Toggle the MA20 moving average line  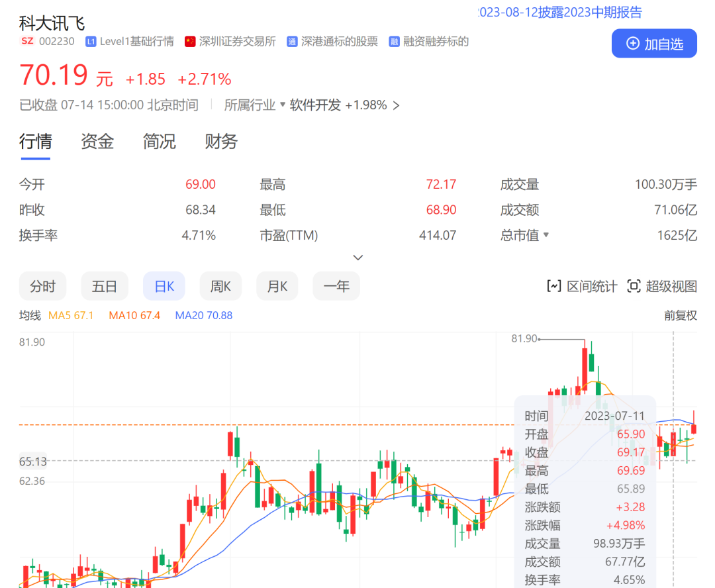pos(203,316)
